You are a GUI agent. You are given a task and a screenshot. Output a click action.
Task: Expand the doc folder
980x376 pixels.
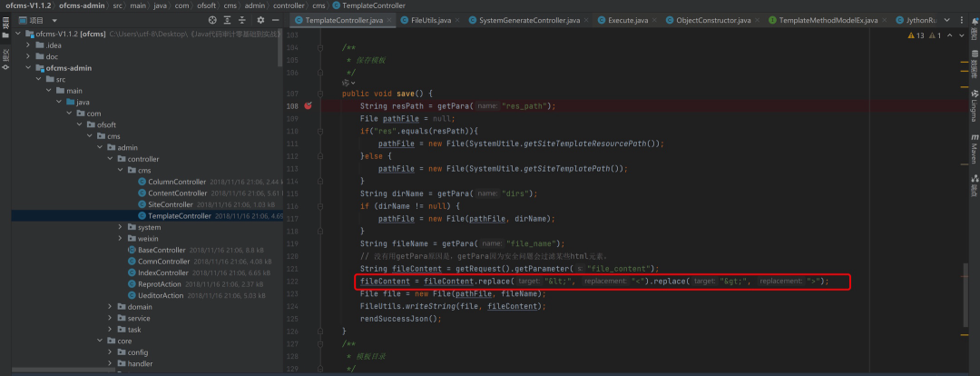pos(27,56)
